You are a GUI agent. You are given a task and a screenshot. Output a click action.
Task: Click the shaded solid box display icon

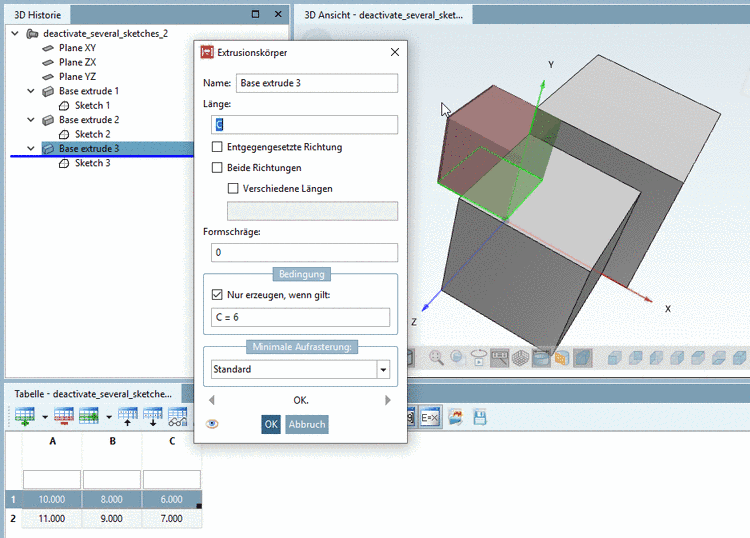(583, 358)
